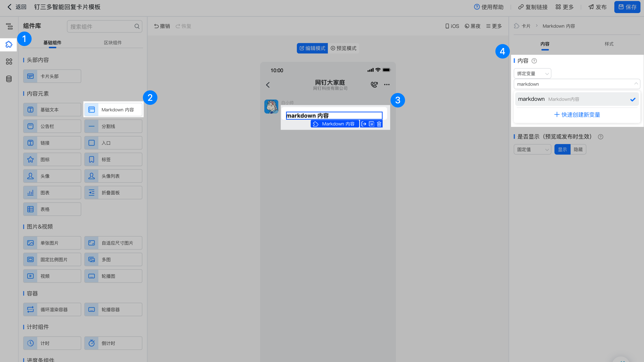Screen dimensions: 644x362
Task: Click 快速创建新变量 link
Action: click(x=577, y=115)
